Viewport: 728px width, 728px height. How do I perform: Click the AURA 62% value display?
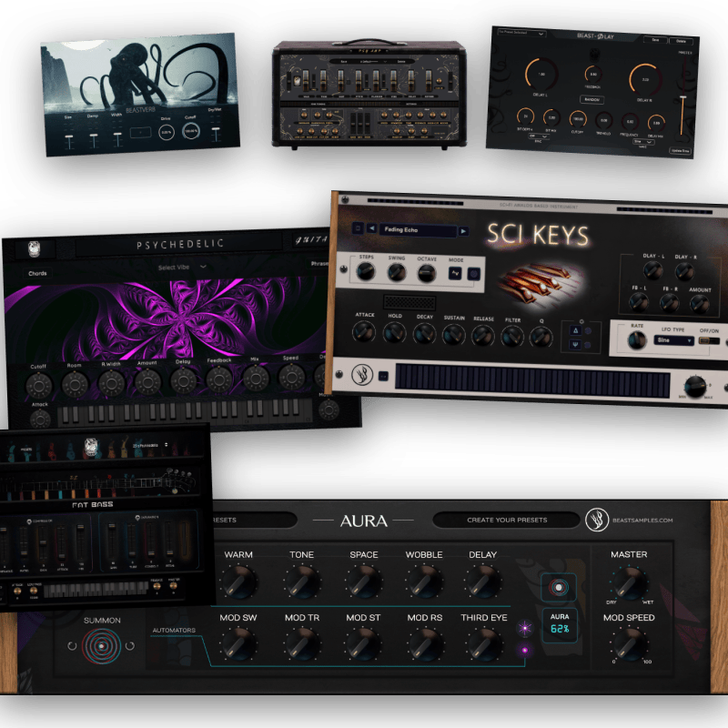pos(560,625)
